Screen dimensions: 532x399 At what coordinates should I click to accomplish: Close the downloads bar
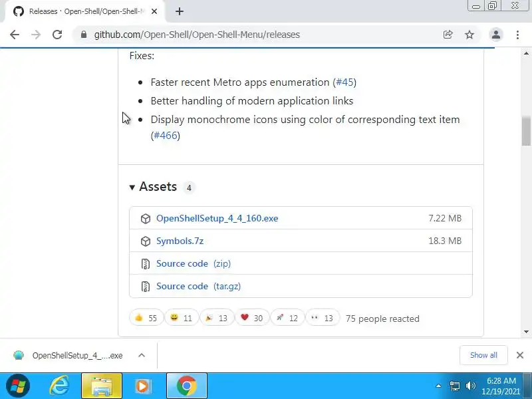pos(519,355)
